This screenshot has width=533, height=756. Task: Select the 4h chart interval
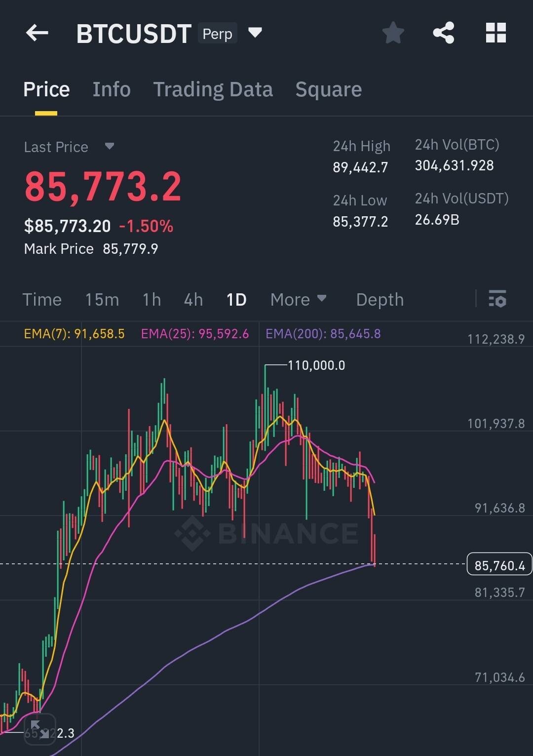click(x=193, y=299)
